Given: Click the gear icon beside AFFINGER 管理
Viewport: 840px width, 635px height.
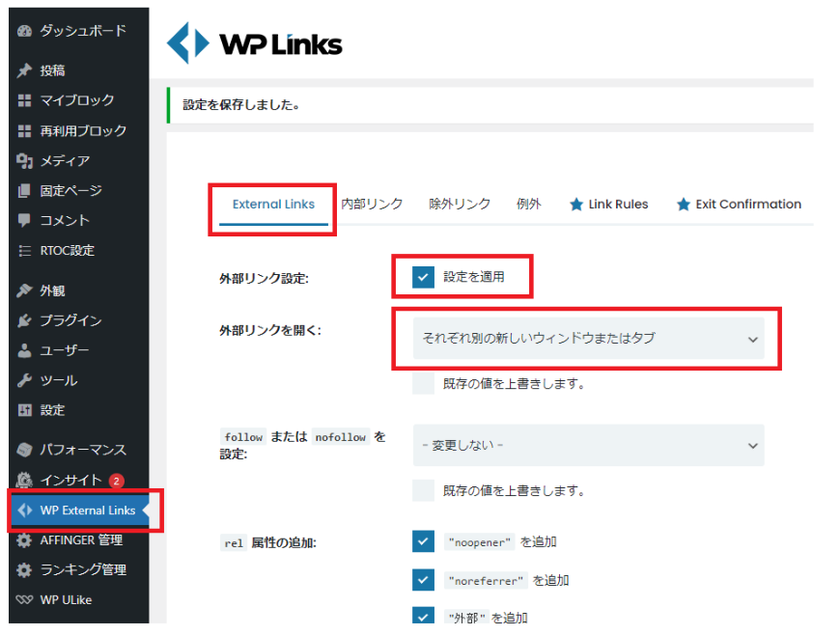Looking at the screenshot, I should 25,540.
